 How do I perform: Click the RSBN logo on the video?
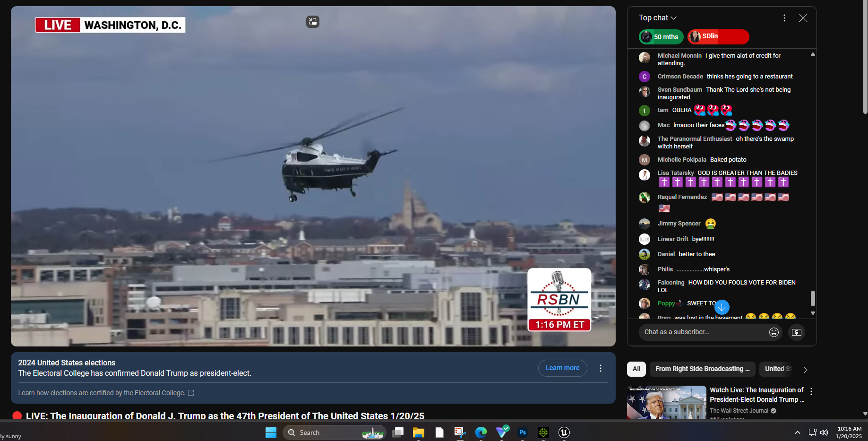click(559, 299)
